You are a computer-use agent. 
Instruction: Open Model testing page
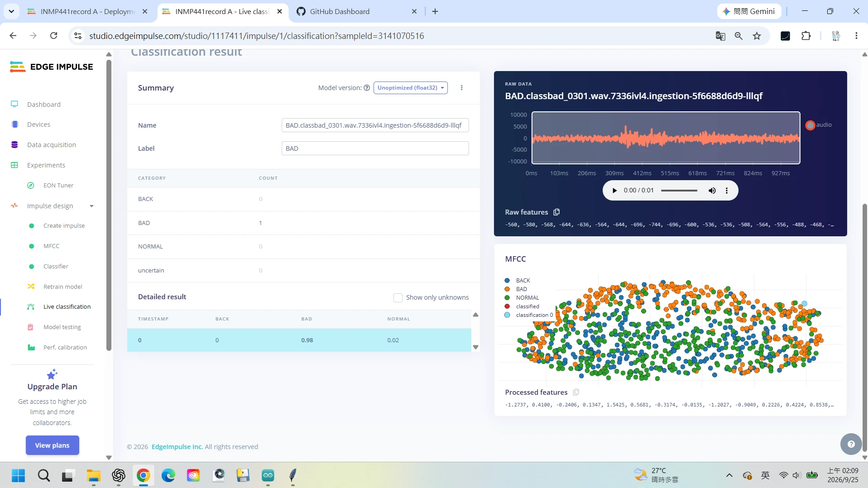tap(62, 327)
